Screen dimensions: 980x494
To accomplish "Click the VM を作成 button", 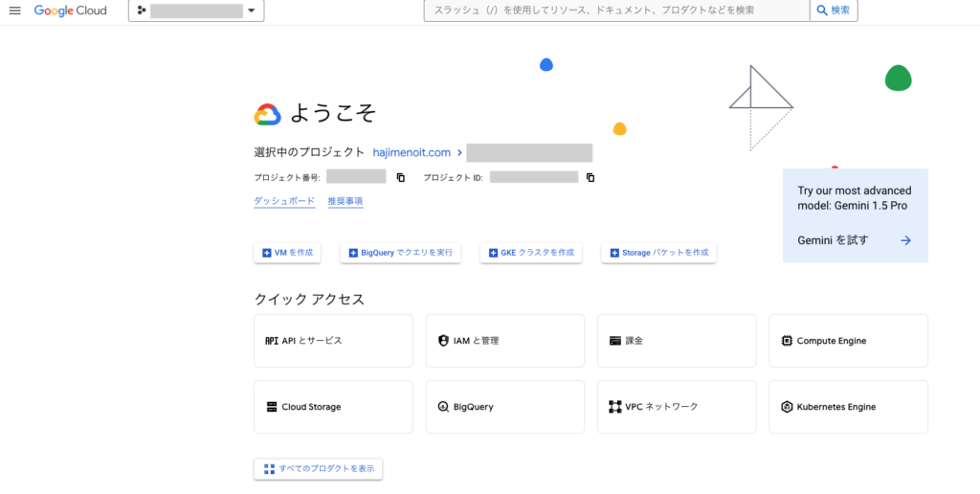I will tap(287, 253).
